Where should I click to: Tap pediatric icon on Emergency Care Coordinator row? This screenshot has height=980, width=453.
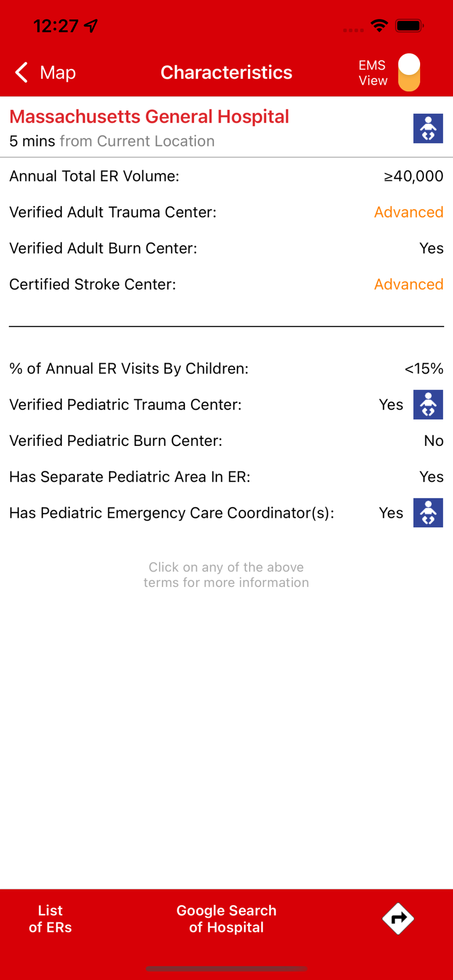428,513
